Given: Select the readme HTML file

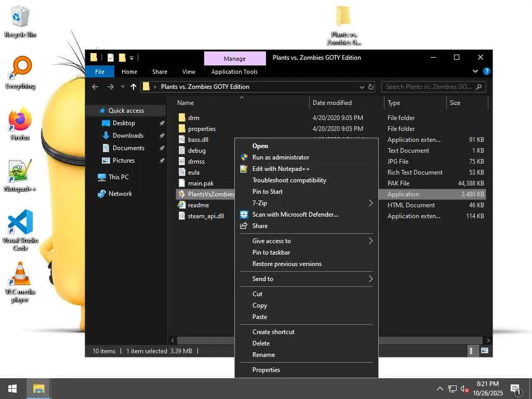Looking at the screenshot, I should click(198, 205).
